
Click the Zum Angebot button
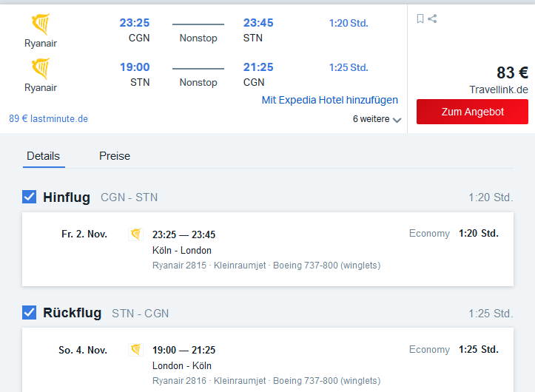tap(472, 112)
